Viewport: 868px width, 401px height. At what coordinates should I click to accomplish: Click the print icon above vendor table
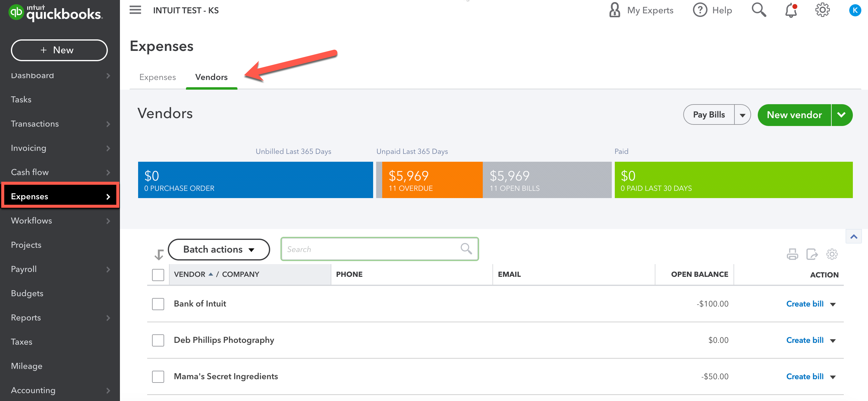(x=792, y=254)
